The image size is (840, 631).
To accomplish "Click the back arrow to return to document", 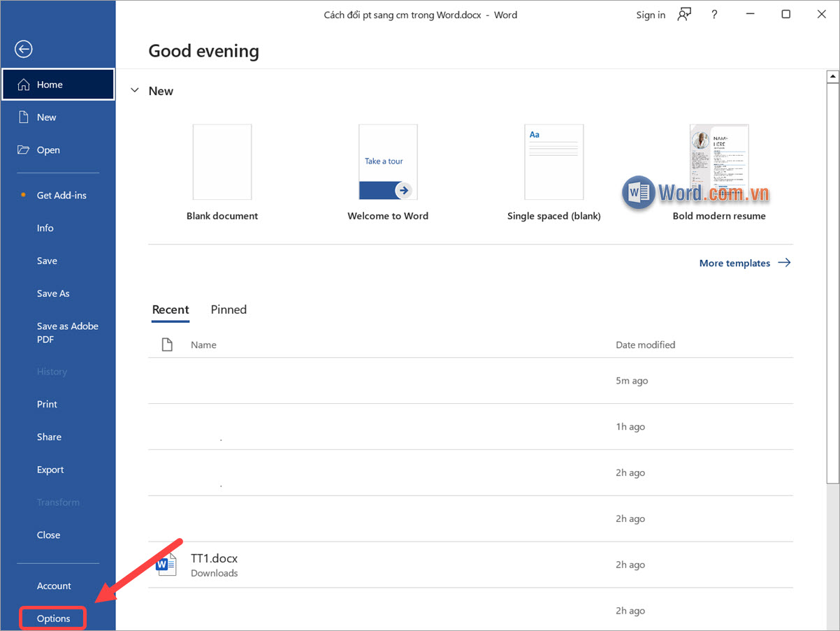I will [24, 49].
